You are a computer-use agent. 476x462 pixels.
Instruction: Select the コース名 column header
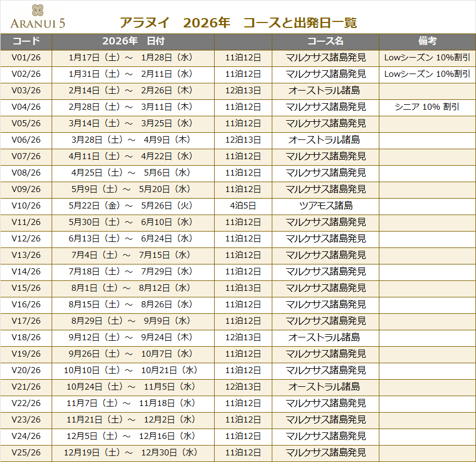click(325, 41)
